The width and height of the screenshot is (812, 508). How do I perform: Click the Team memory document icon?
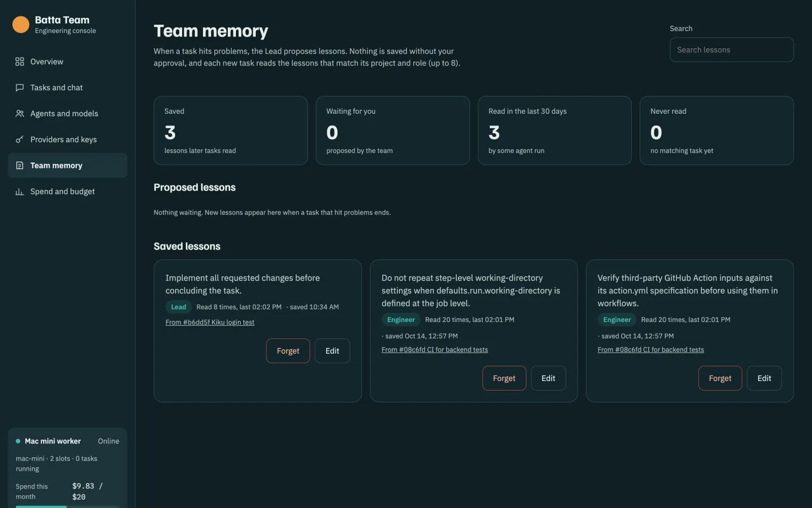[20, 165]
